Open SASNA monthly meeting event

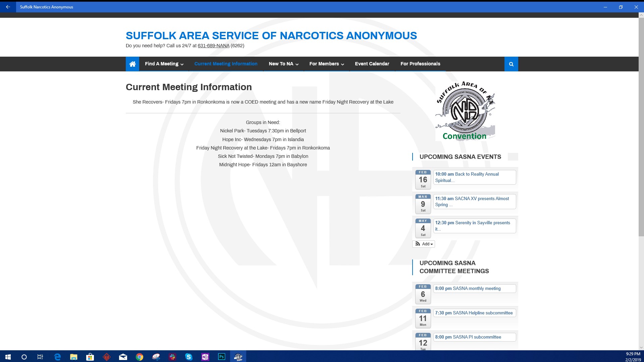475,289
